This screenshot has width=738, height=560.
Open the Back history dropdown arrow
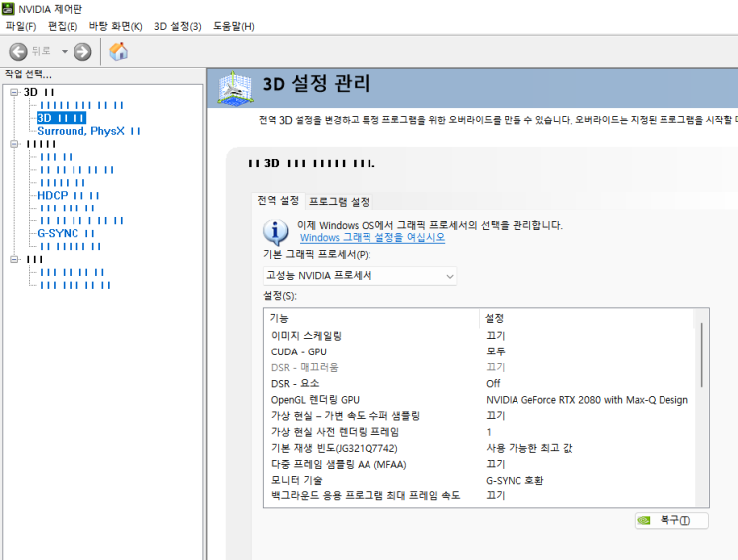[x=64, y=52]
